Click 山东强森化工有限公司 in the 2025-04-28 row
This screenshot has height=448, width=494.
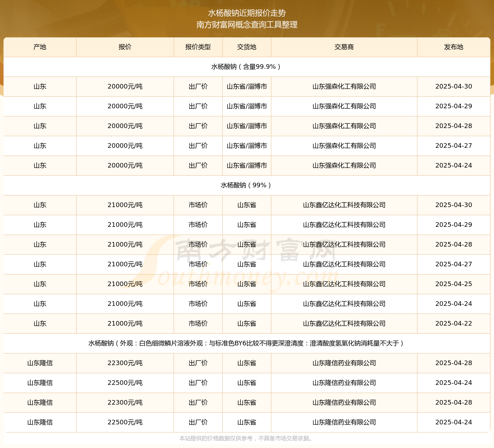tap(344, 126)
